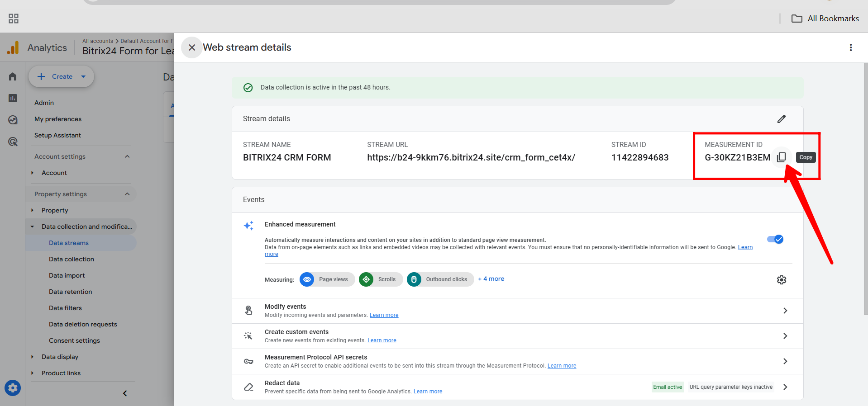Click the page vertical scrollbar

click(x=866, y=189)
